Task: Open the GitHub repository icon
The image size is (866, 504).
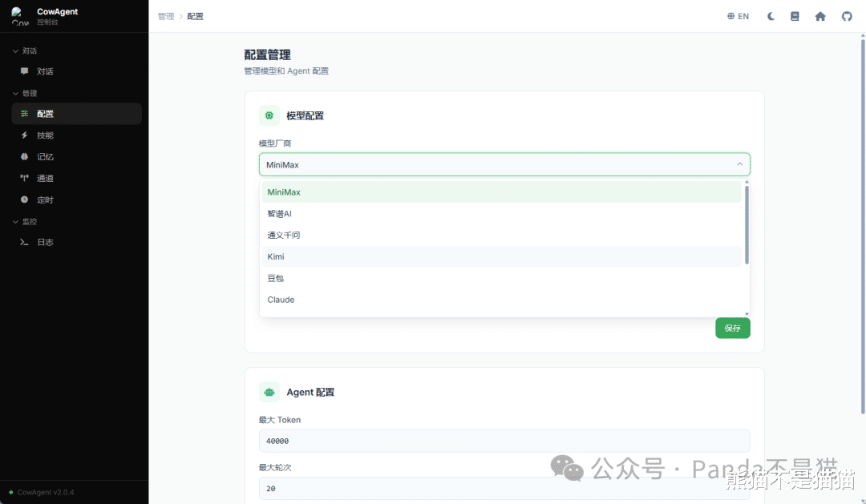Action: coord(847,16)
